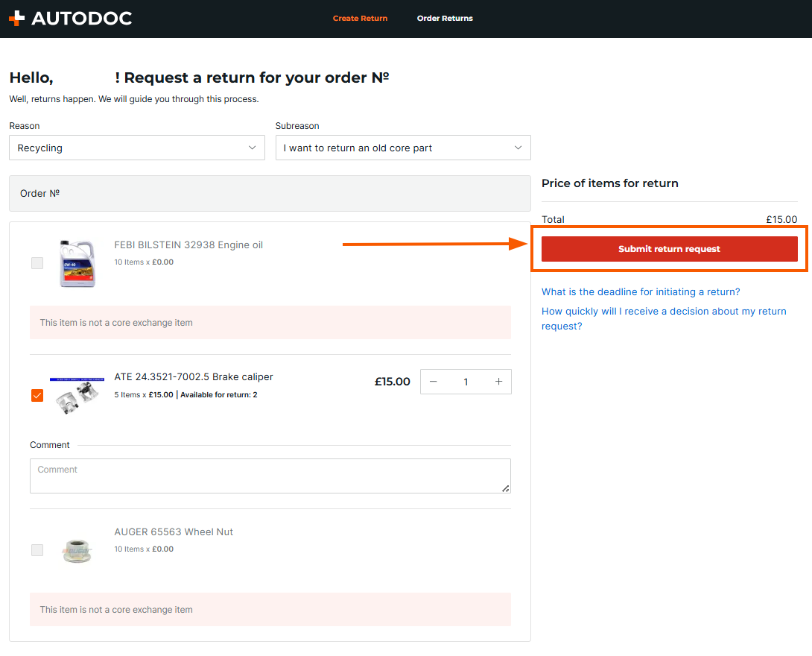
Task: Open the Create Return tab
Action: coord(360,19)
